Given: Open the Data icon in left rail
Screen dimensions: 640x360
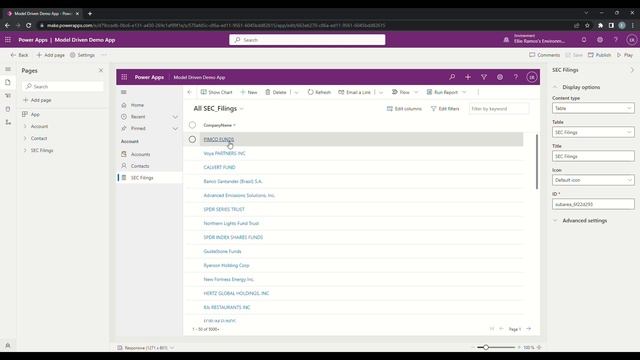Looking at the screenshot, I should pos(8,109).
